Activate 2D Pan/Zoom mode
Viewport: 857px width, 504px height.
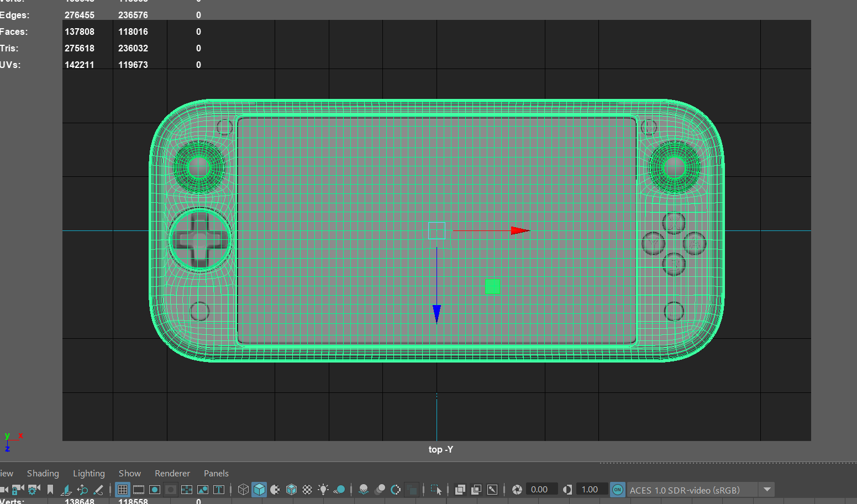pos(83,489)
